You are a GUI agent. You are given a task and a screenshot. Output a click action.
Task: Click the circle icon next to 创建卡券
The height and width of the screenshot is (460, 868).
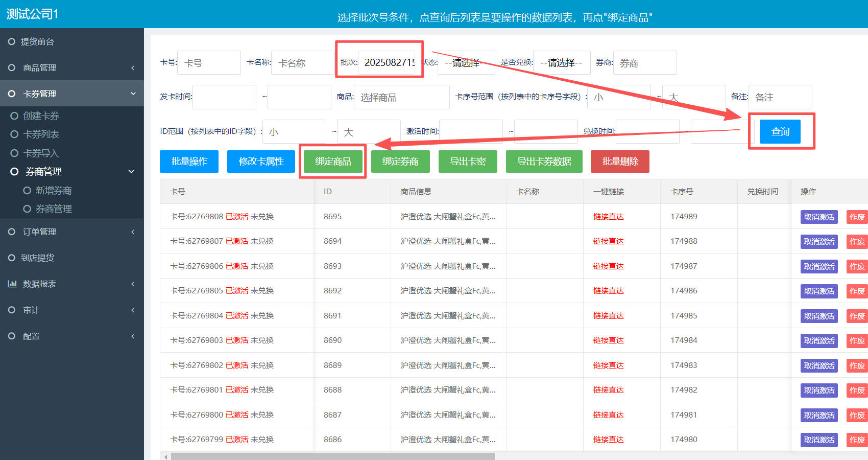click(14, 116)
